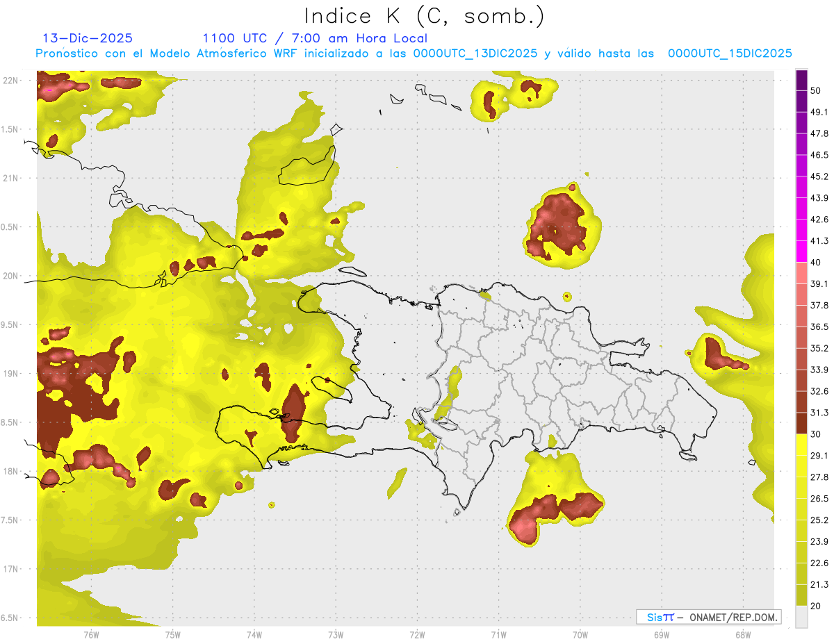
Task: Click the colorbar value "40"
Action: 816,262
